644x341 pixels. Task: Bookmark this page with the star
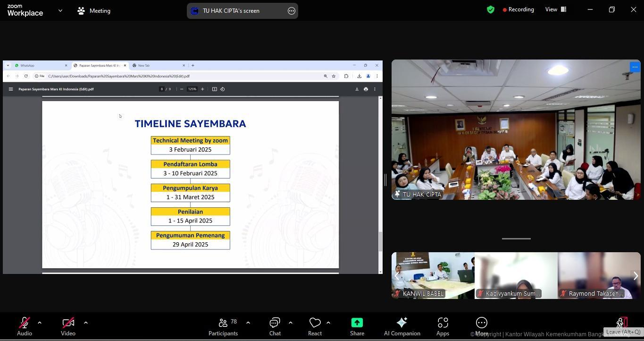pos(334,76)
